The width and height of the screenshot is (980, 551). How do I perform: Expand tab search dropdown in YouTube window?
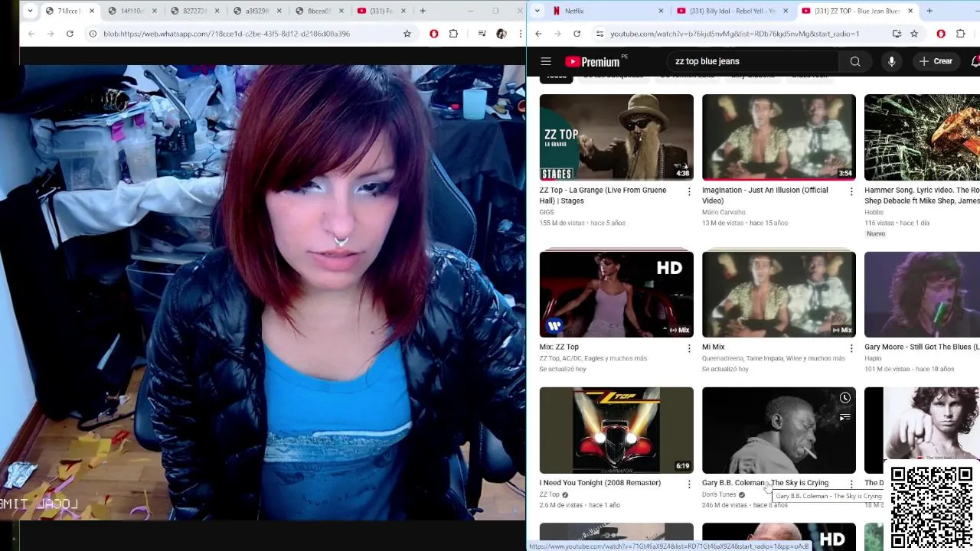tap(537, 11)
